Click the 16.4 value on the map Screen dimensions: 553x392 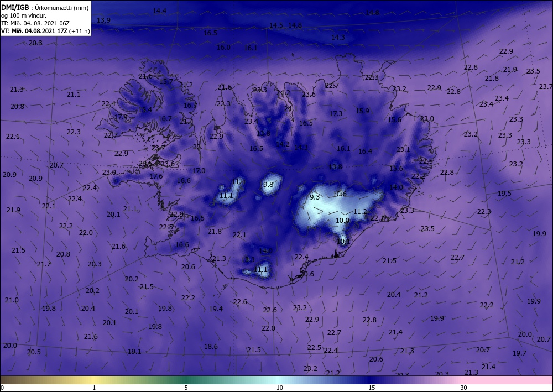coord(365,151)
